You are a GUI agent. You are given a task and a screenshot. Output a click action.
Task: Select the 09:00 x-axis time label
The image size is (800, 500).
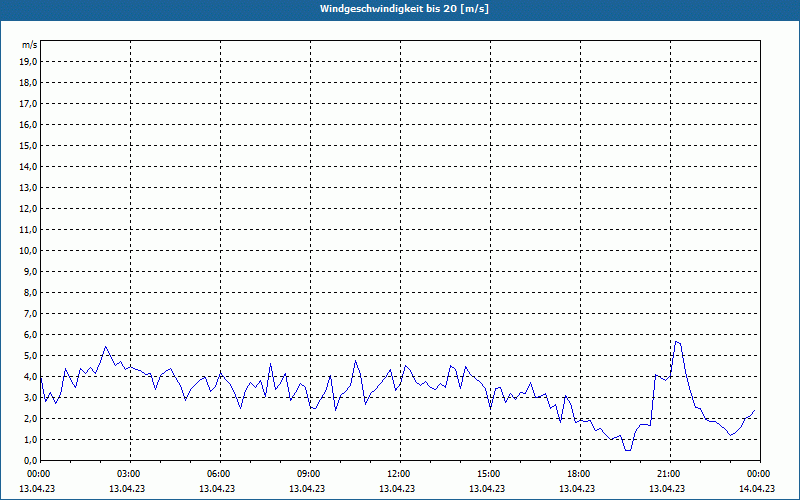(x=308, y=474)
